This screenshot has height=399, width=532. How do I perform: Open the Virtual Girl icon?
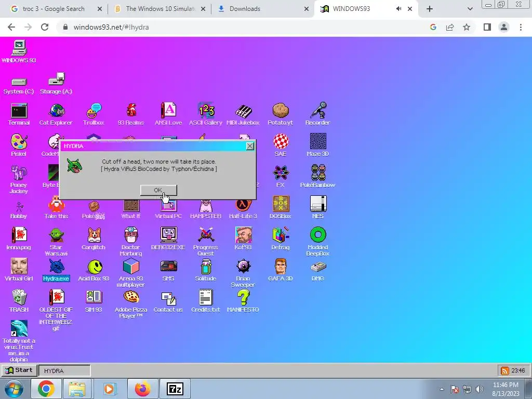pos(19,270)
